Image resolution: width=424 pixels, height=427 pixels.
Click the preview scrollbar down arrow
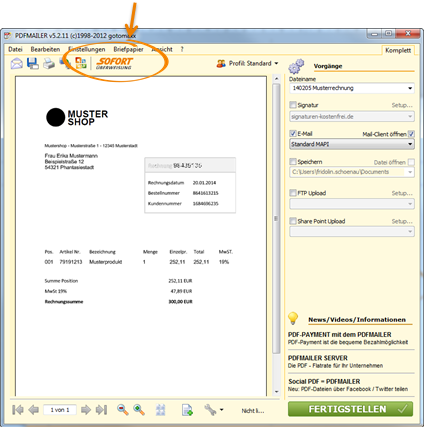(276, 392)
